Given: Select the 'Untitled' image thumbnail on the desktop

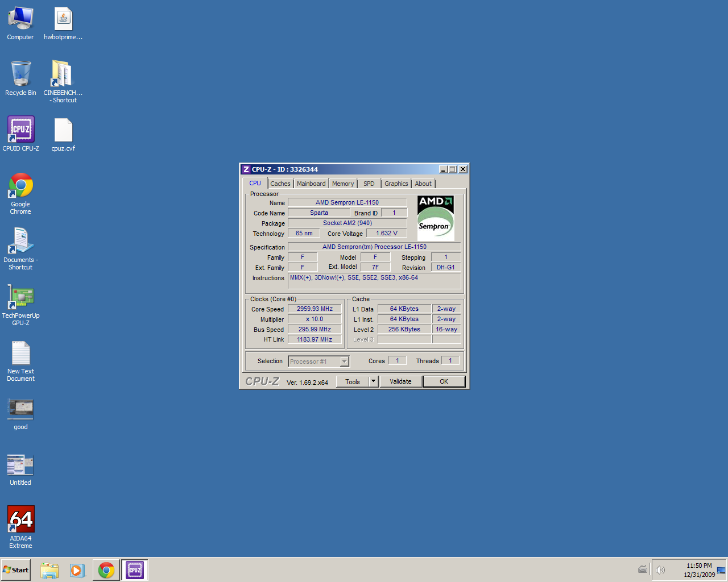Looking at the screenshot, I should pyautogui.click(x=20, y=470).
